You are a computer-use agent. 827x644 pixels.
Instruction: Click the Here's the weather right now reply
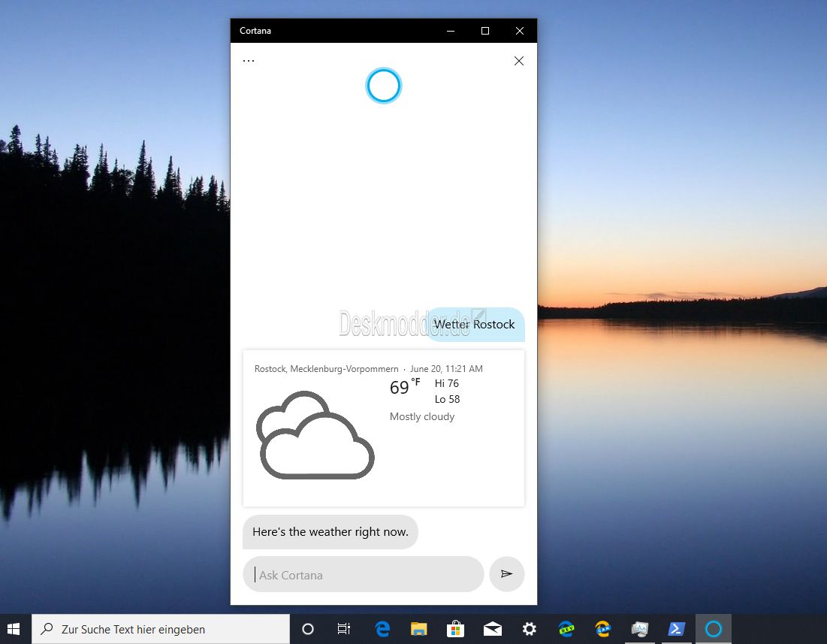(x=330, y=531)
